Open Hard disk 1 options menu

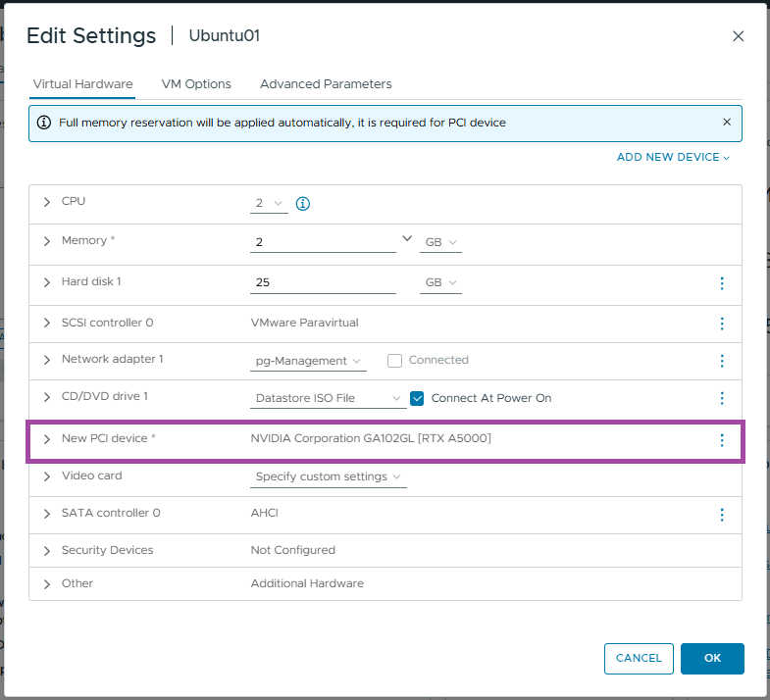(722, 283)
